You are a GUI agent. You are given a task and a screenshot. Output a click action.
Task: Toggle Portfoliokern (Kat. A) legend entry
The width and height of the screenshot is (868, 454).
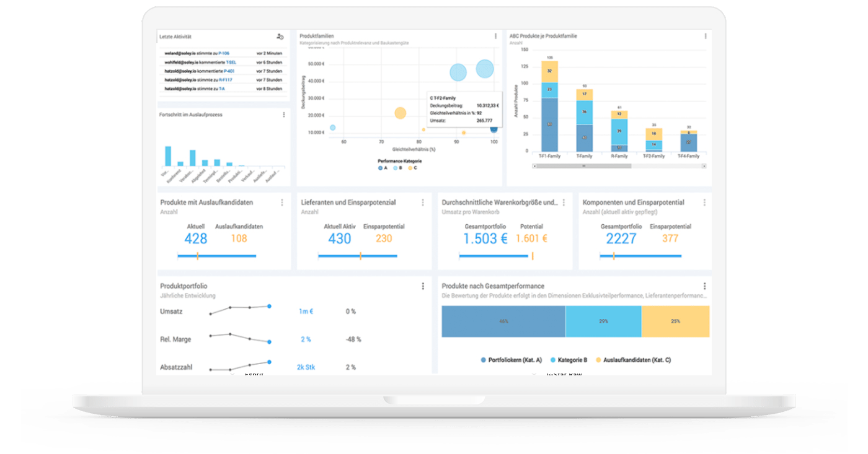[x=511, y=360]
